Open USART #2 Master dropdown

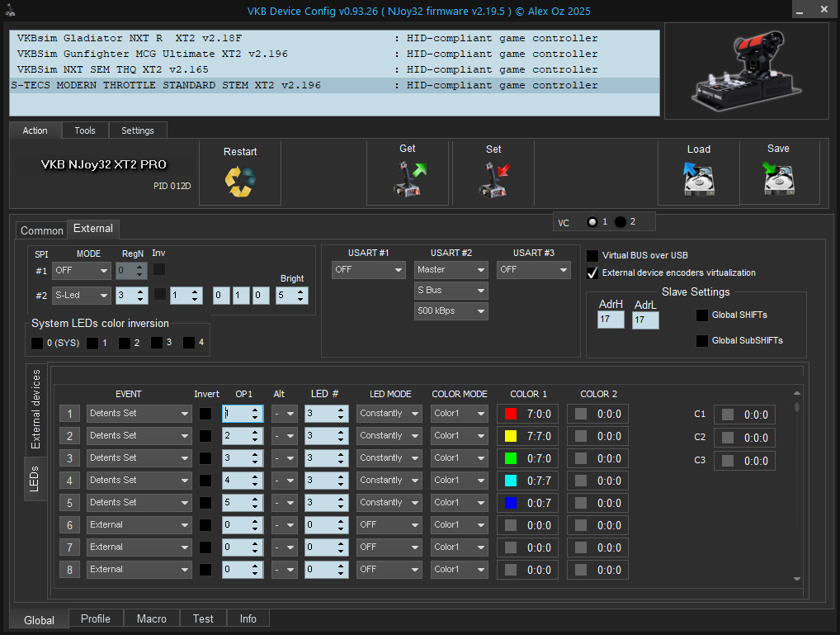[x=451, y=270]
